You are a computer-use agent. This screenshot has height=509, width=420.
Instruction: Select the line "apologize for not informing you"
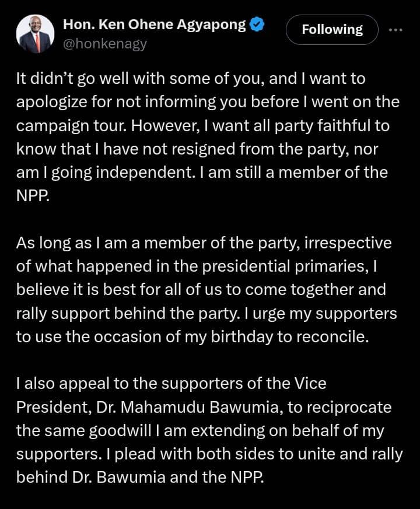point(208,102)
